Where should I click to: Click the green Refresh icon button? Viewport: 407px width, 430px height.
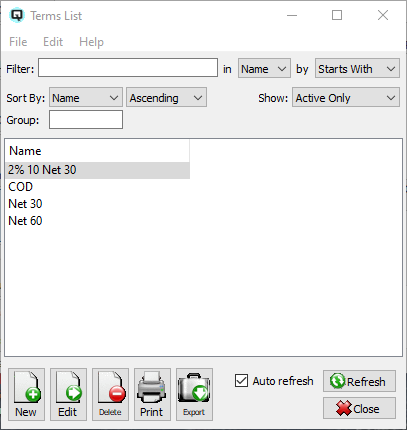pyautogui.click(x=359, y=381)
